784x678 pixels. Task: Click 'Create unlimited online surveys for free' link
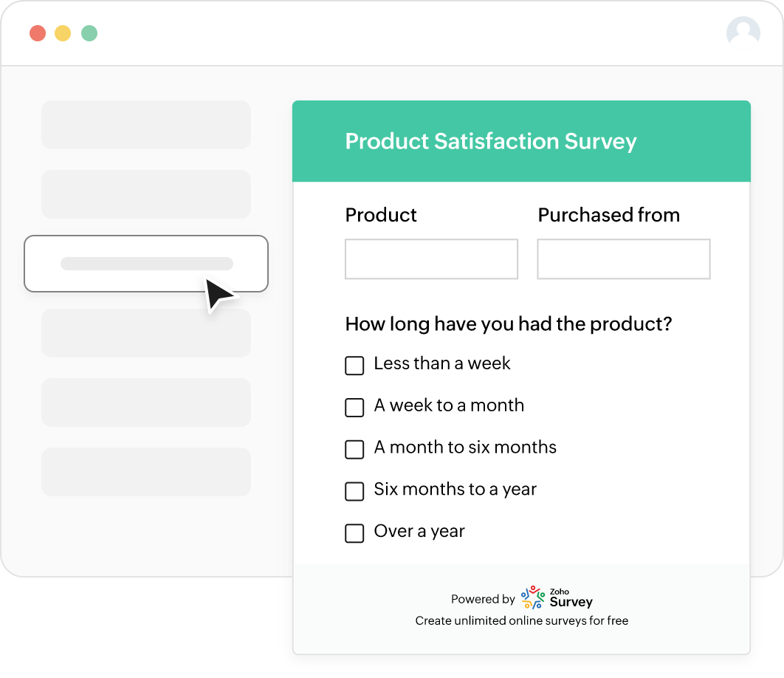tap(521, 620)
